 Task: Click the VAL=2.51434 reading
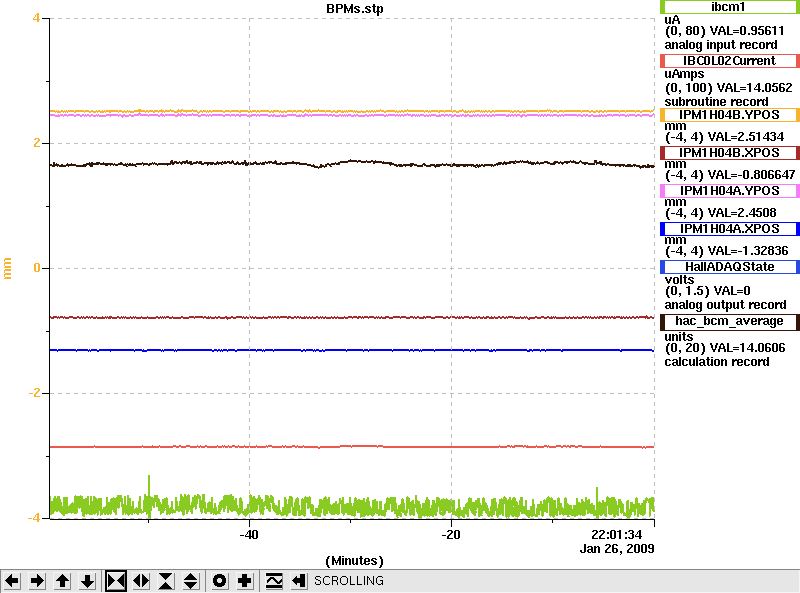(744, 137)
